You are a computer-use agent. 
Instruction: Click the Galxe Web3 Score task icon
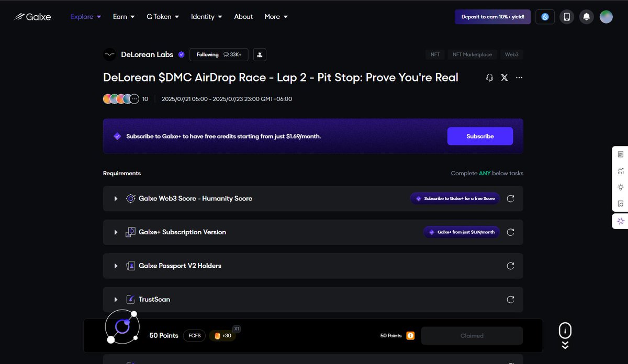coord(131,199)
